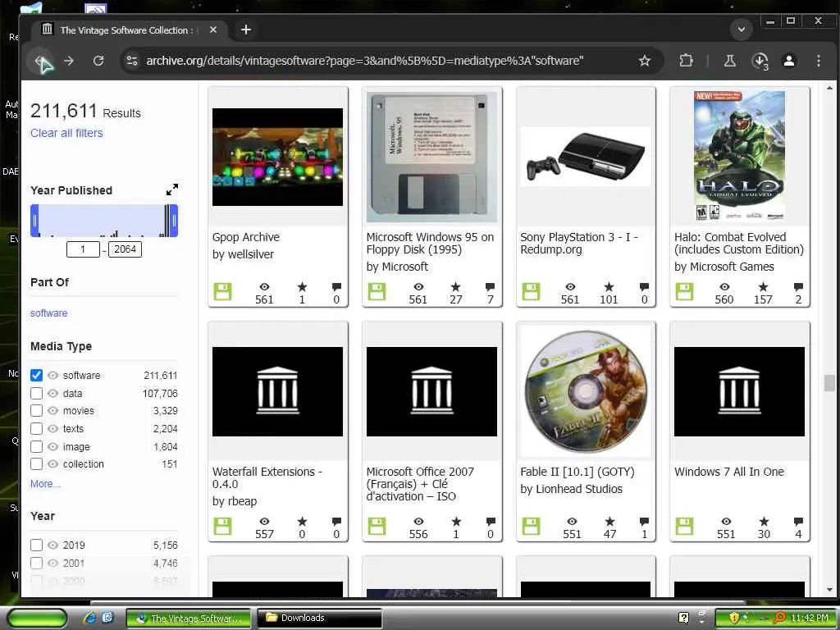Open Fable II [10.1] (GOTY) title
The image size is (840, 630).
pos(577,472)
